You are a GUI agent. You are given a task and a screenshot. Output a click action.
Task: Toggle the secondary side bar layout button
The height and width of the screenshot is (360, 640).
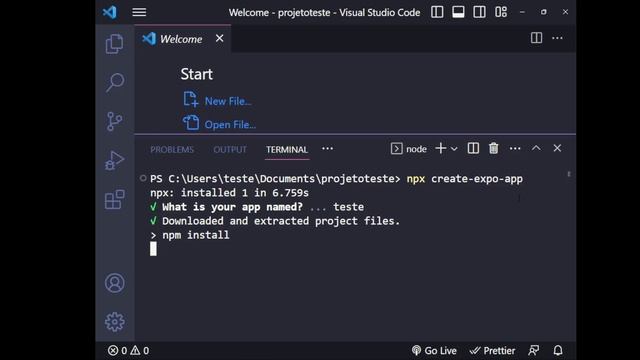480,12
